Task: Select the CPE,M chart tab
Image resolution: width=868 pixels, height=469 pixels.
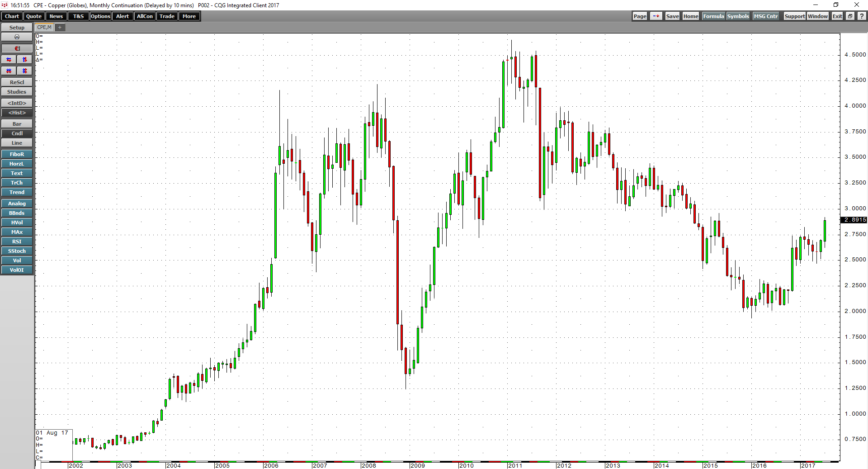Action: [x=43, y=27]
